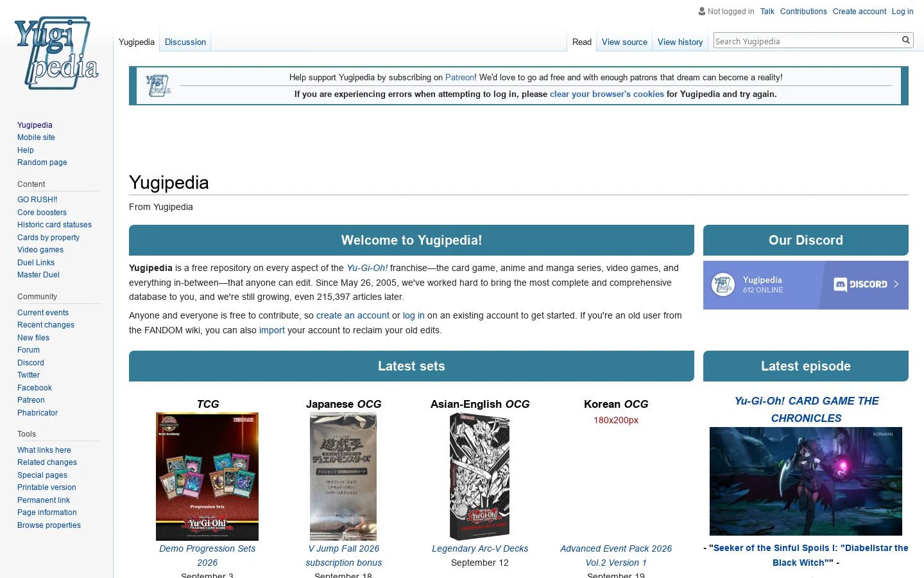The width and height of the screenshot is (924, 578).
Task: Open Forum in sidebar
Action: 28,350
